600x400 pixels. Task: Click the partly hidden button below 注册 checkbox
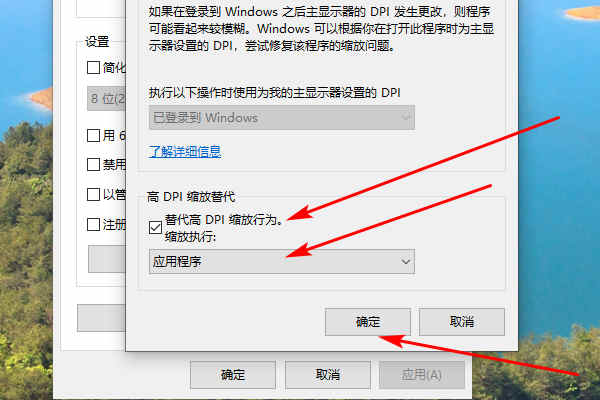click(107, 259)
